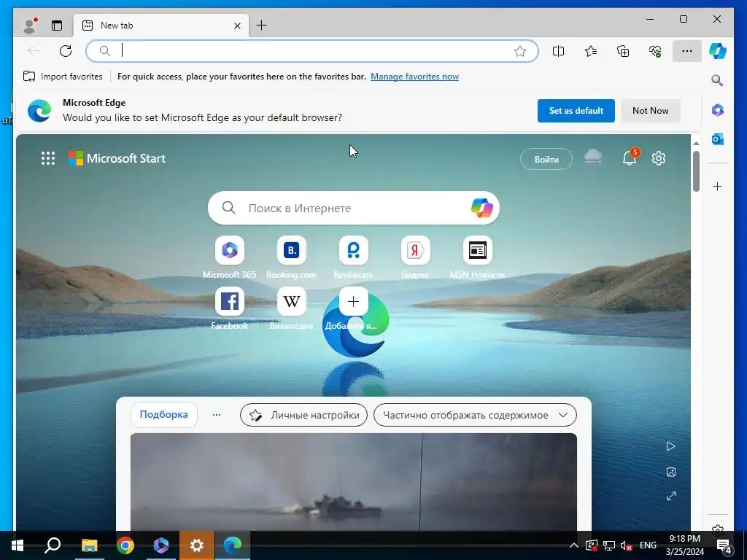Open Личные настройки personalization button
This screenshot has height=560, width=747.
[x=303, y=415]
